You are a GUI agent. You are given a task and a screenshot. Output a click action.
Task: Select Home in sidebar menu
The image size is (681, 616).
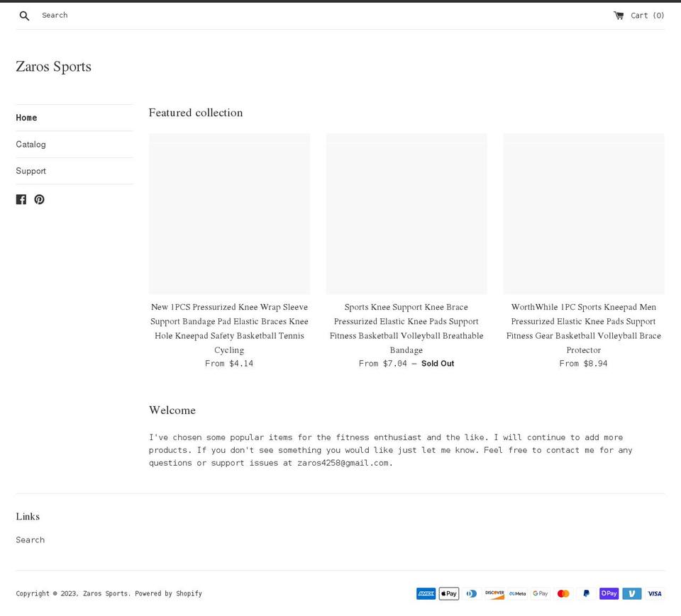[x=26, y=118]
